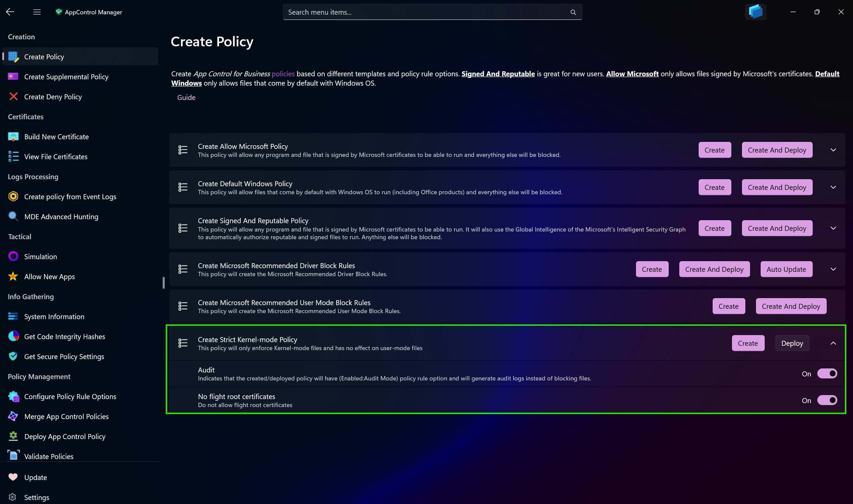This screenshot has height=504, width=853.
Task: Click Create for User Mode Block Rules
Action: 729,306
